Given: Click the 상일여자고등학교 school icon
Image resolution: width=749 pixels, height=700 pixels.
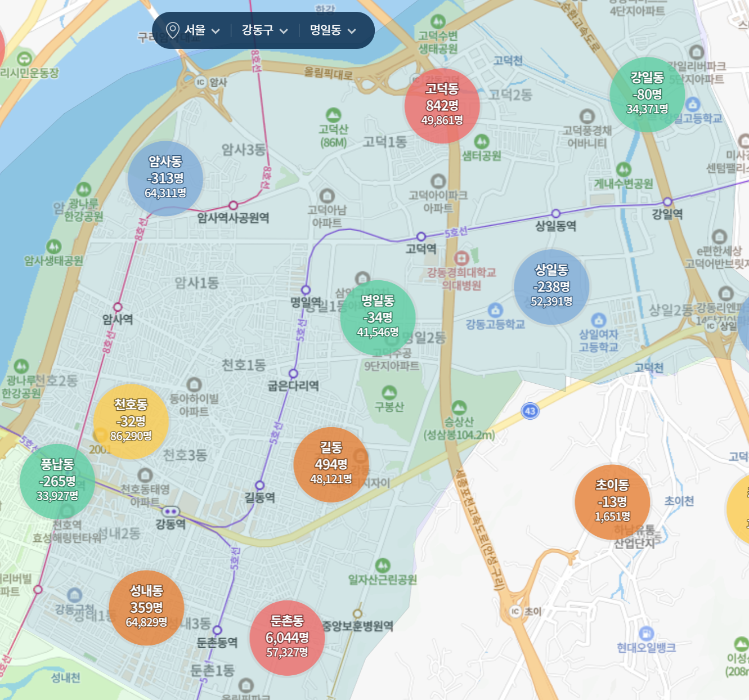Looking at the screenshot, I should coord(599,320).
